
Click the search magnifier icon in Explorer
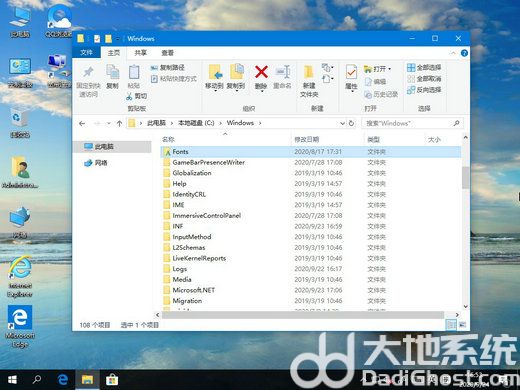(x=456, y=123)
